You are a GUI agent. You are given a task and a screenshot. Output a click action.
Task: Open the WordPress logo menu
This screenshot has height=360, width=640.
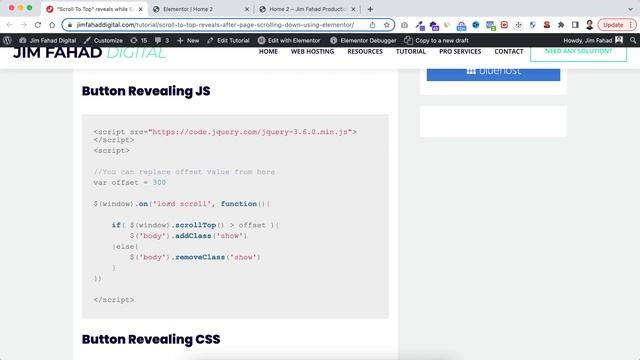click(7, 40)
